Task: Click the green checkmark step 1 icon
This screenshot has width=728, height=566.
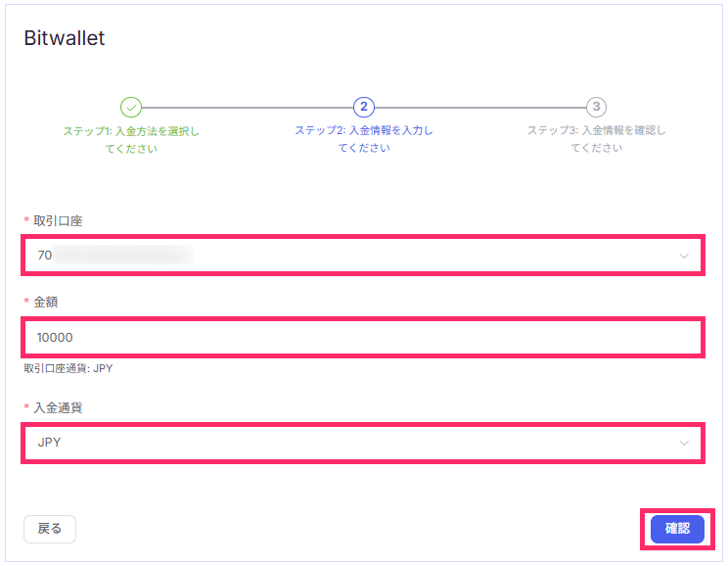Action: coord(131,108)
